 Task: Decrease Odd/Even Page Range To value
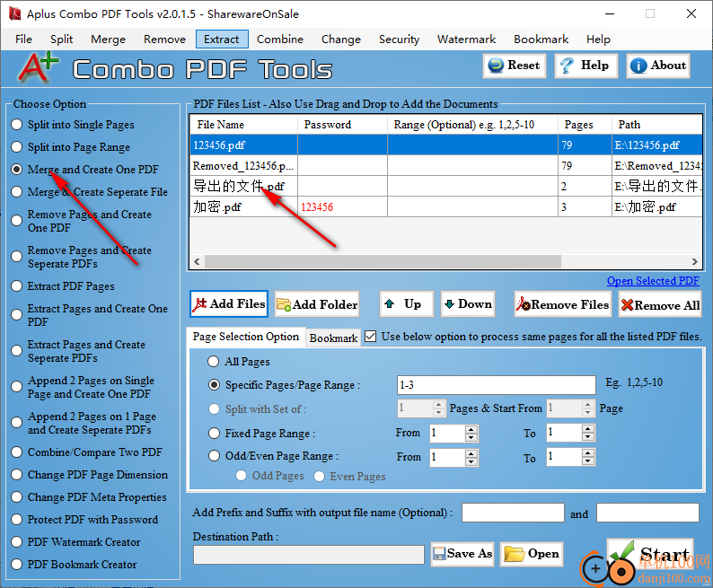coord(588,461)
